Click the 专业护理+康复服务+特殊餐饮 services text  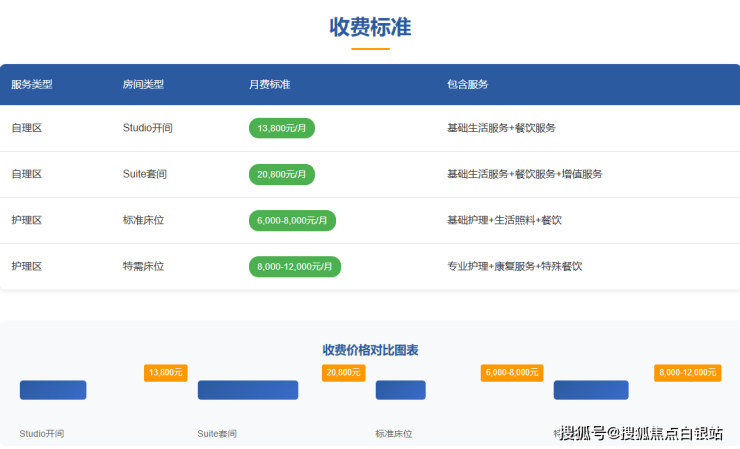pyautogui.click(x=514, y=267)
